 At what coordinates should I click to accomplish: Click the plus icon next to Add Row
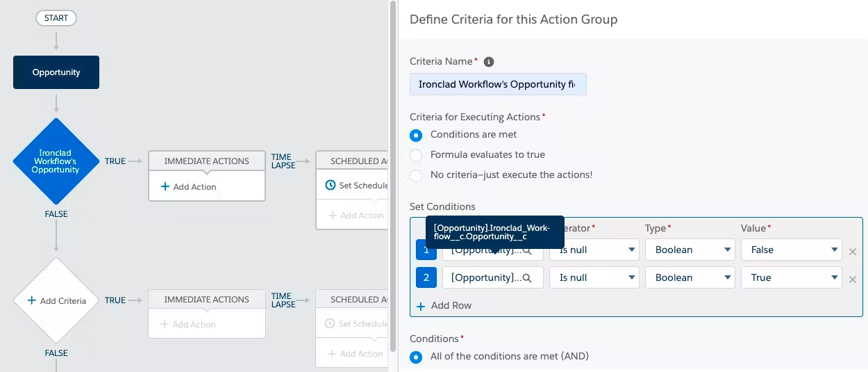(421, 306)
